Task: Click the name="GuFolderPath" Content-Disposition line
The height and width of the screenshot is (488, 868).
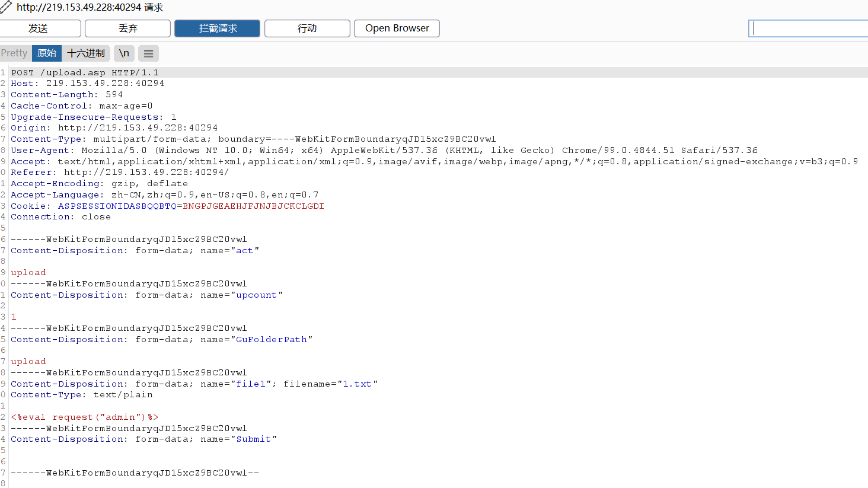Action: 161,340
